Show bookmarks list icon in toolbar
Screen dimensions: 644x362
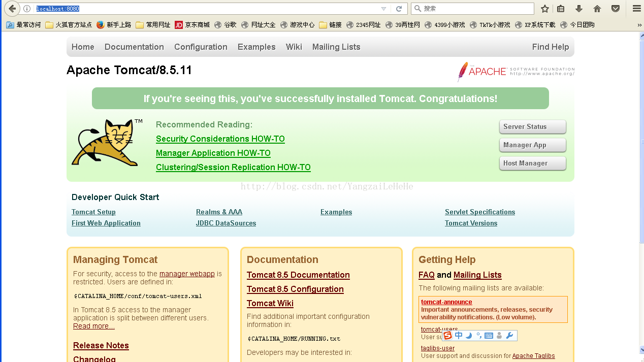click(561, 9)
